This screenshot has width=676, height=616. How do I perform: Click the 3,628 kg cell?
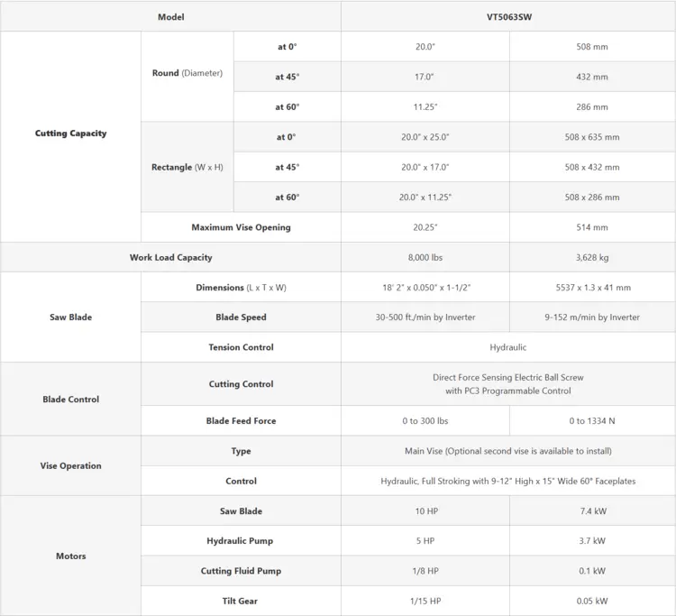(592, 258)
